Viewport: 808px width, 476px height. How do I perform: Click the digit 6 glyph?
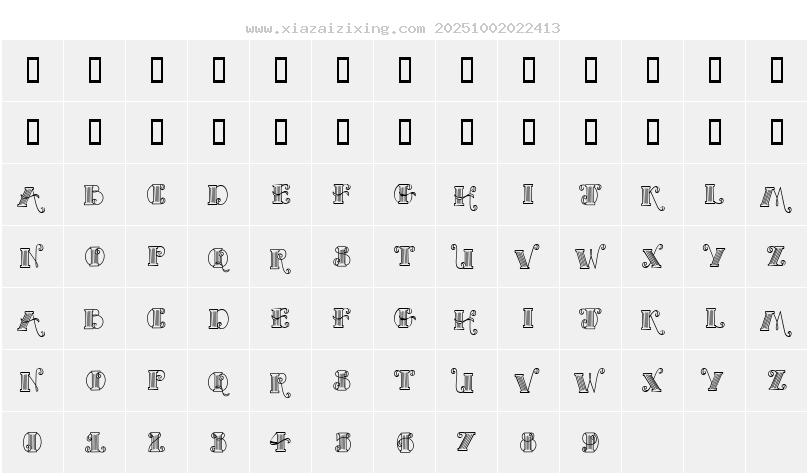405,442
